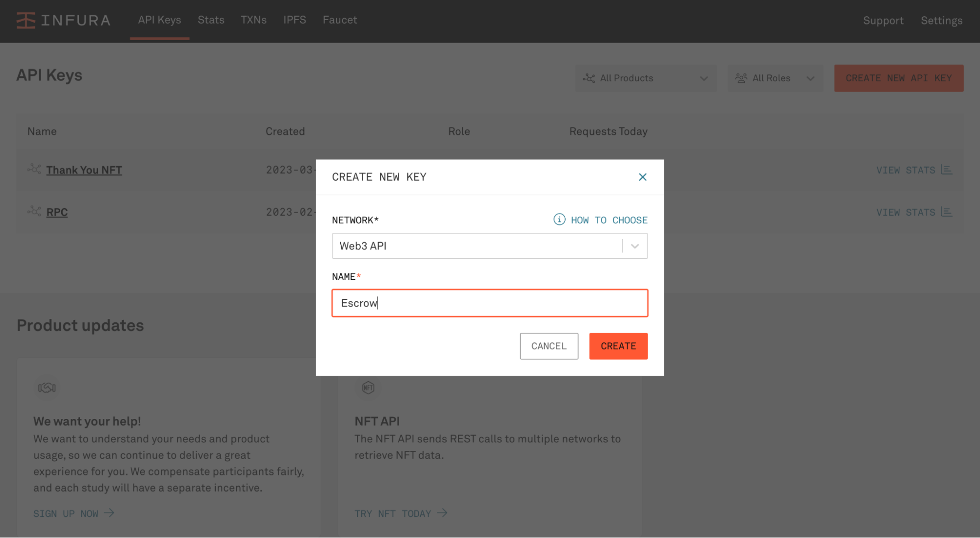Switch to the Stats section
This screenshot has width=980, height=538.
pos(211,20)
